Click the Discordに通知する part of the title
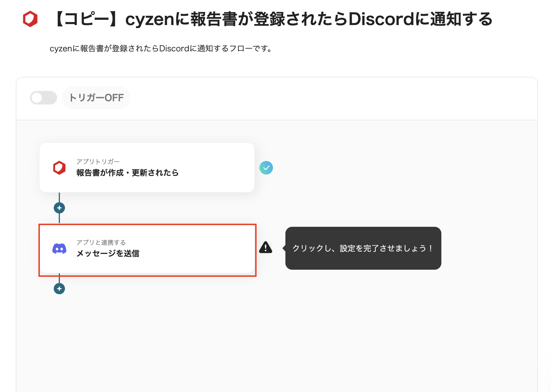This screenshot has width=551, height=392. point(420,19)
